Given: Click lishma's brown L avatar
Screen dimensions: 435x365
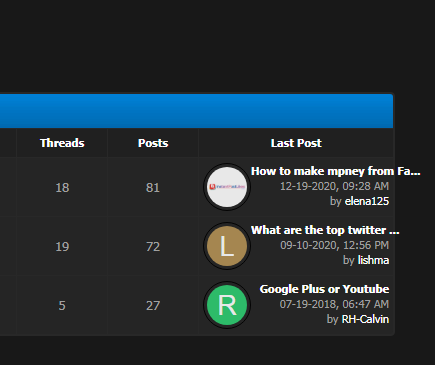Looking at the screenshot, I should tap(227, 246).
